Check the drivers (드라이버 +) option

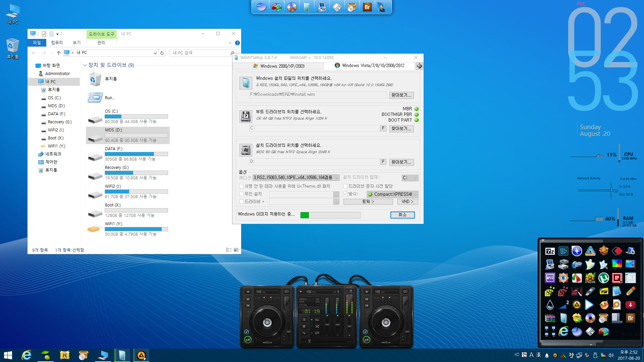pyautogui.click(x=241, y=202)
